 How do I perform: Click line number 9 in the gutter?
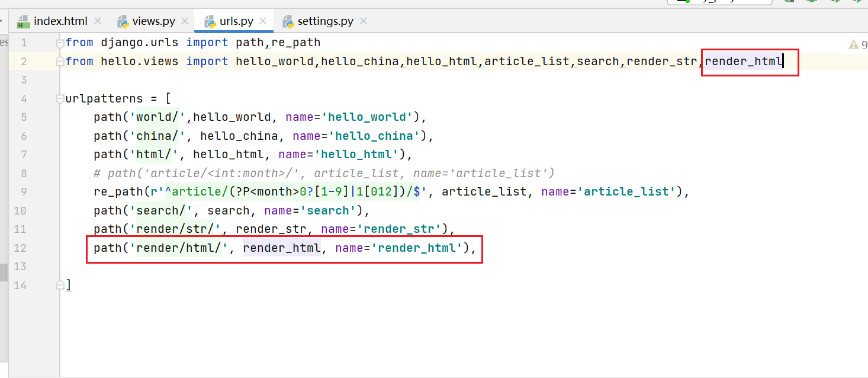(23, 192)
